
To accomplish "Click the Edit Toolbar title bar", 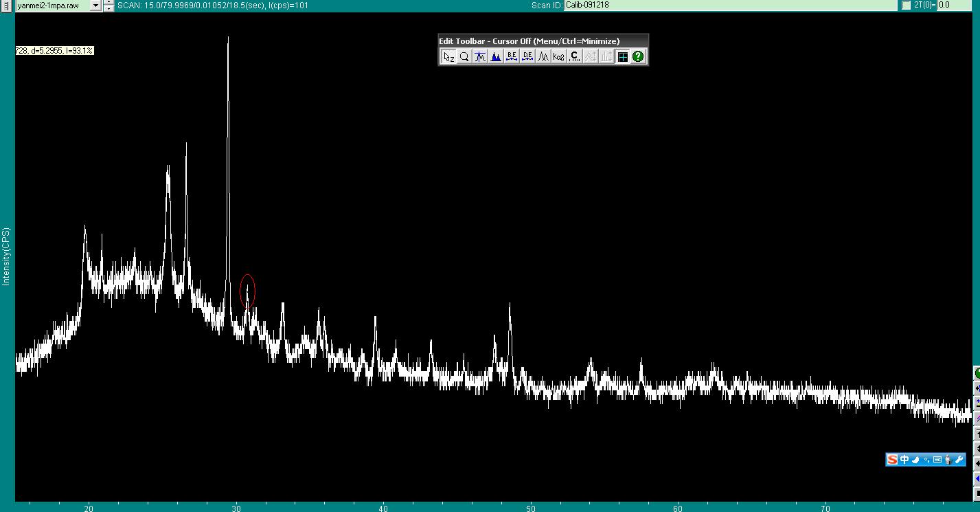I will (543, 41).
